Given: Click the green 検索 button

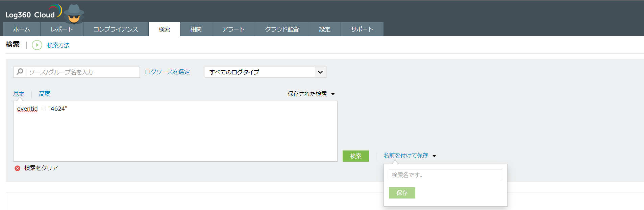Looking at the screenshot, I should click(356, 156).
